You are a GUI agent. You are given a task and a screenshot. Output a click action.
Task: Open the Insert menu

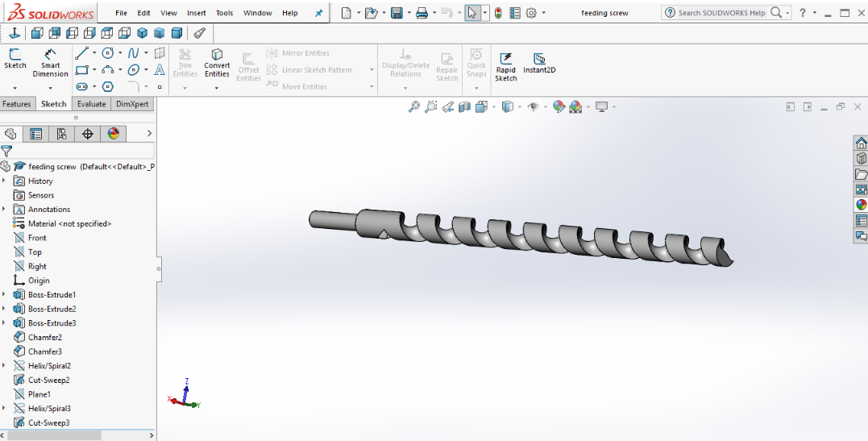(x=197, y=13)
